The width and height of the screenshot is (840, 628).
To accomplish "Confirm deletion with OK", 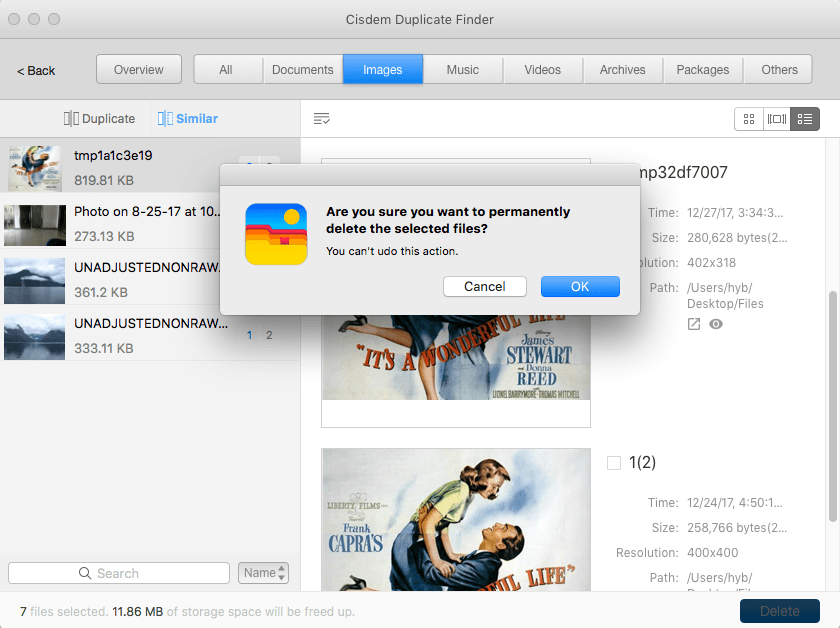I will pyautogui.click(x=580, y=287).
